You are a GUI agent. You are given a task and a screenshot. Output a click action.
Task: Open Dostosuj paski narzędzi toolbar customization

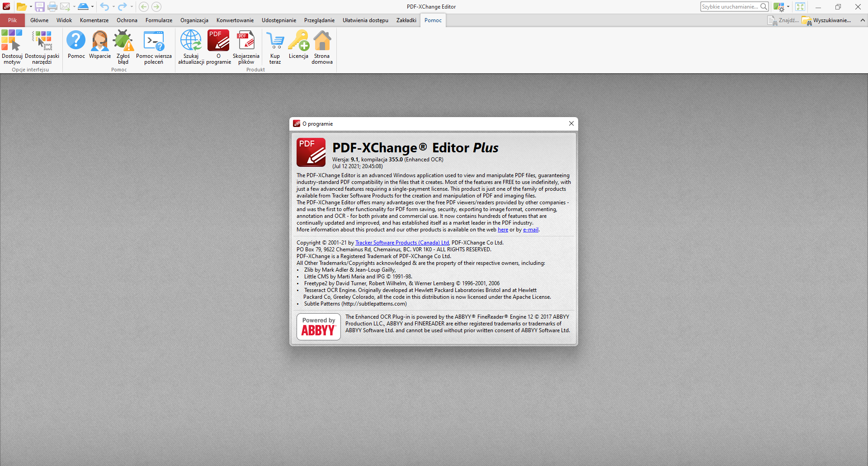[42, 47]
